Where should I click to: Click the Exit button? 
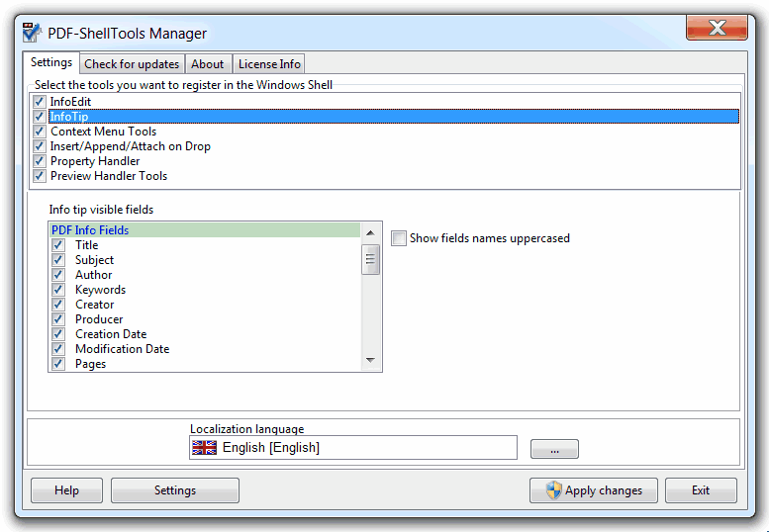click(701, 490)
